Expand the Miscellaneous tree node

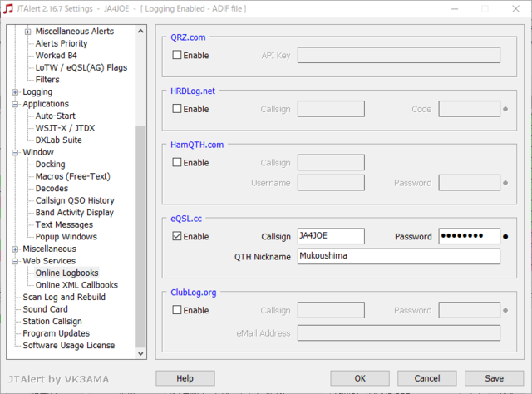pos(15,249)
